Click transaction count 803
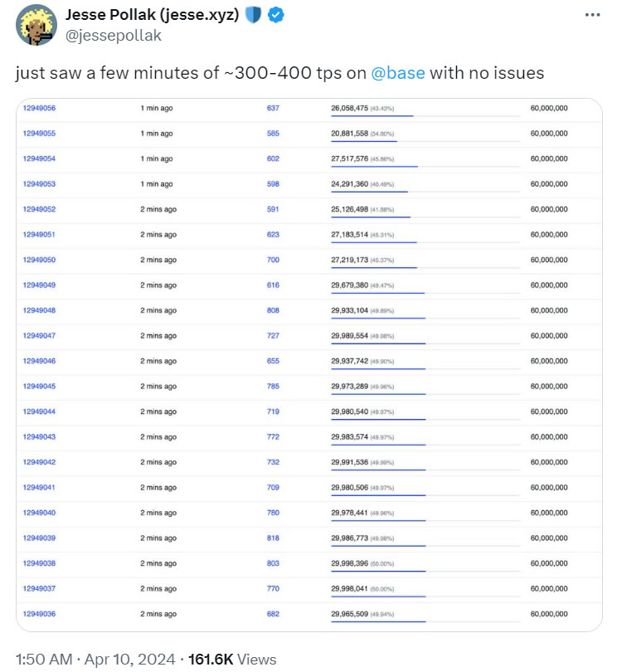The width and height of the screenshot is (617, 672). tap(273, 563)
